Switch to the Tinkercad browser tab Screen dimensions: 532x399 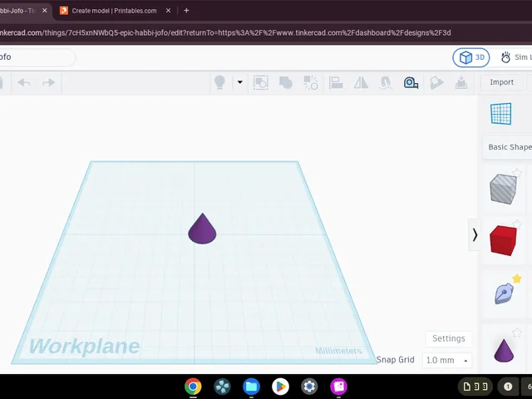coord(18,11)
